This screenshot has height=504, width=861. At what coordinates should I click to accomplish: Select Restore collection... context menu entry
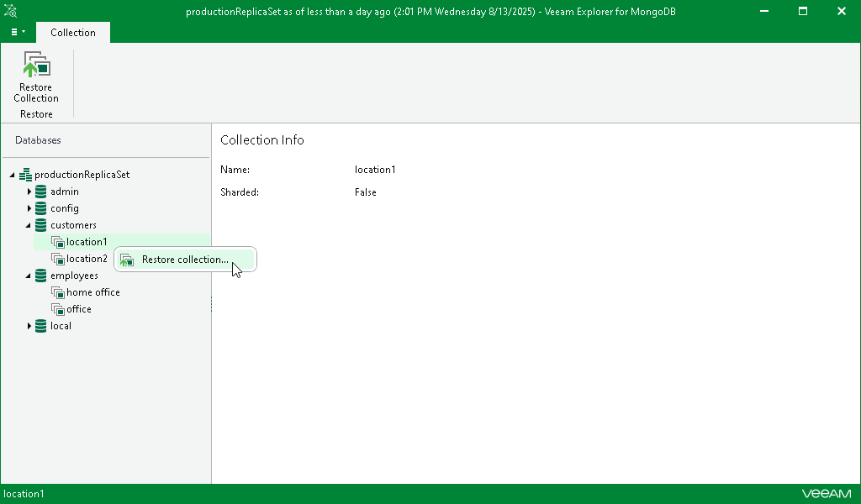[185, 260]
